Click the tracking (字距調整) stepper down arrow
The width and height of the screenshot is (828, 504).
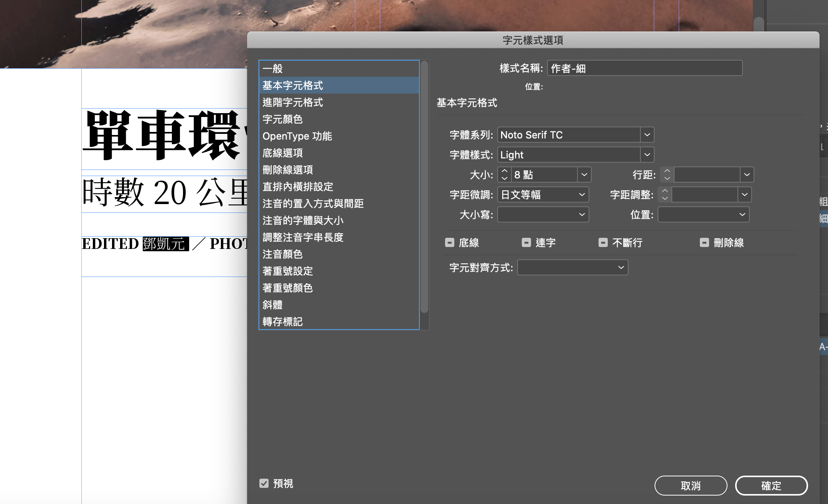pyautogui.click(x=665, y=198)
